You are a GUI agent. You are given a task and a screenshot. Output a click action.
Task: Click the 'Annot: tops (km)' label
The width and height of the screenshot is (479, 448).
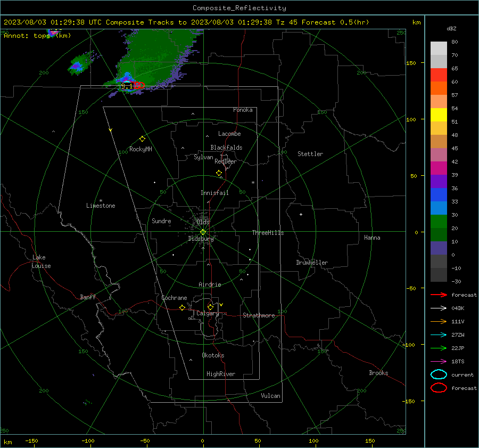[37, 36]
